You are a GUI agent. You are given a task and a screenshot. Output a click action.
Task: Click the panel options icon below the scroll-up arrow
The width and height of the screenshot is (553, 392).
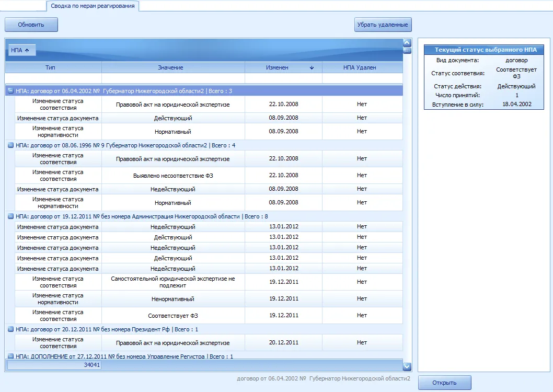click(407, 50)
